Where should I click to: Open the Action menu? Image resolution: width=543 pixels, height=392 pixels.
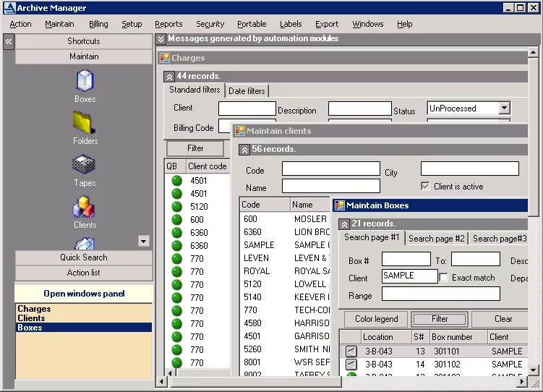coord(20,24)
